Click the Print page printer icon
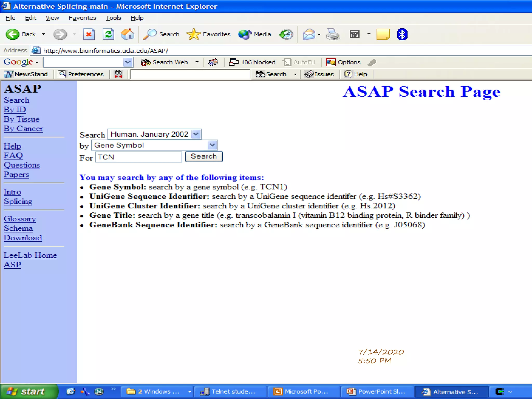Viewport: 532px width, 399px height. [x=332, y=34]
